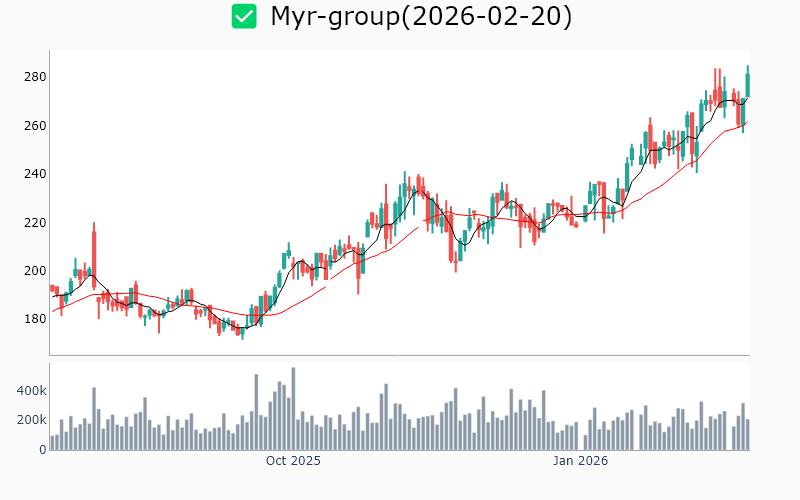The width and height of the screenshot is (800, 500).
Task: Click the last green candlestick at far right
Action: pos(747,83)
